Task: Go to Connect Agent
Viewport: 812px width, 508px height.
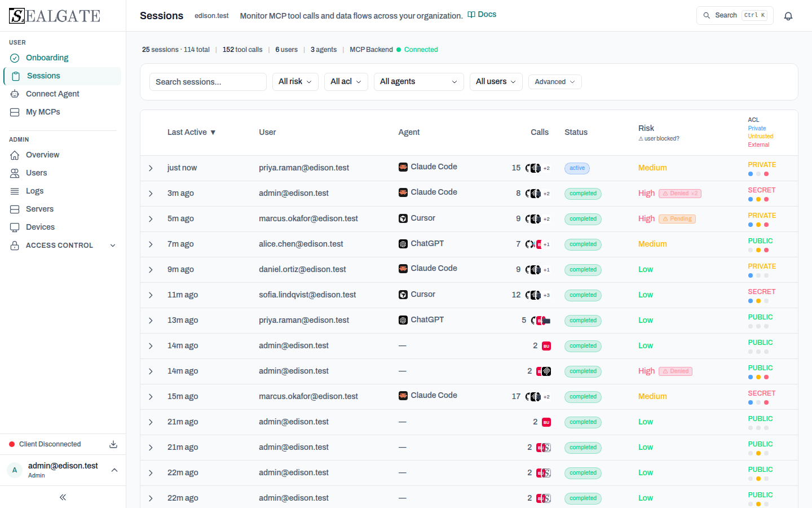Action: pyautogui.click(x=52, y=94)
